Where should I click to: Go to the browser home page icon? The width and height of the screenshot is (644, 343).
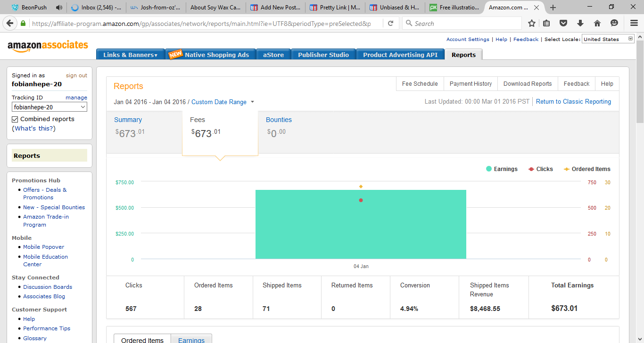[597, 24]
